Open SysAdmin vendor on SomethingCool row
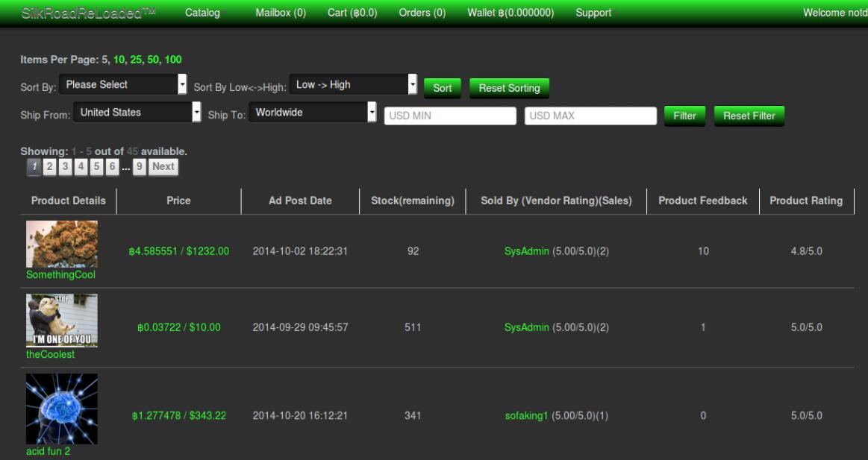 [526, 251]
